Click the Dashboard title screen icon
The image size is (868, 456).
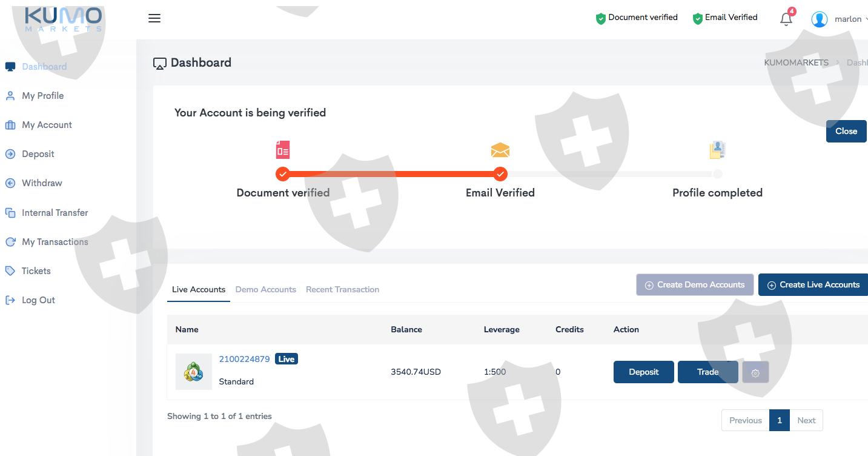coord(160,63)
